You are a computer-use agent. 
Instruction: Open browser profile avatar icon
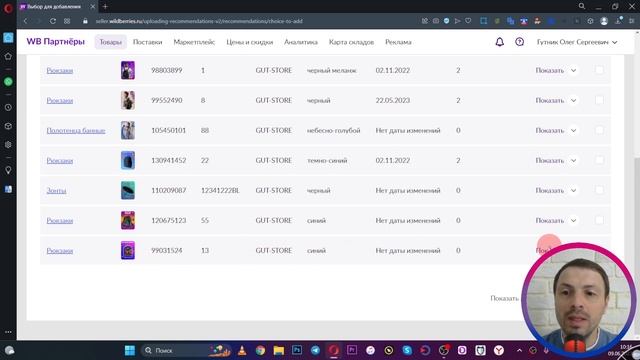(x=604, y=21)
